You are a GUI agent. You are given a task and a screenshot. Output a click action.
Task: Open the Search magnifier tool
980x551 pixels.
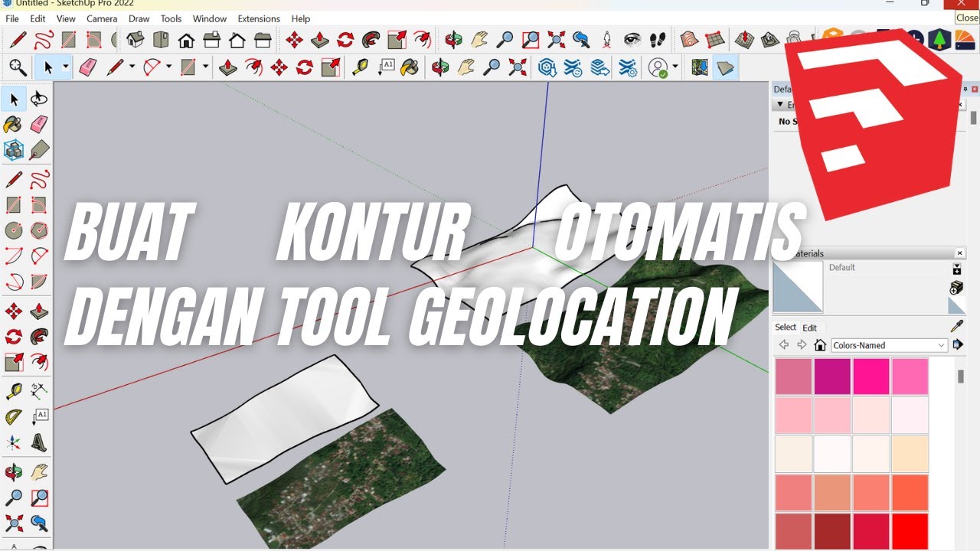tap(17, 67)
